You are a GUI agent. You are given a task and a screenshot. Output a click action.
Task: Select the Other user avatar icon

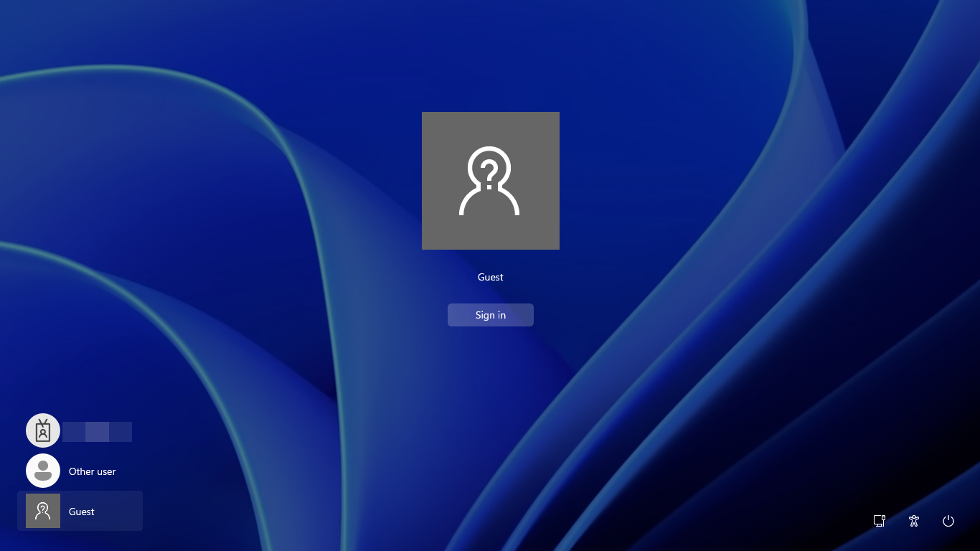click(x=43, y=471)
